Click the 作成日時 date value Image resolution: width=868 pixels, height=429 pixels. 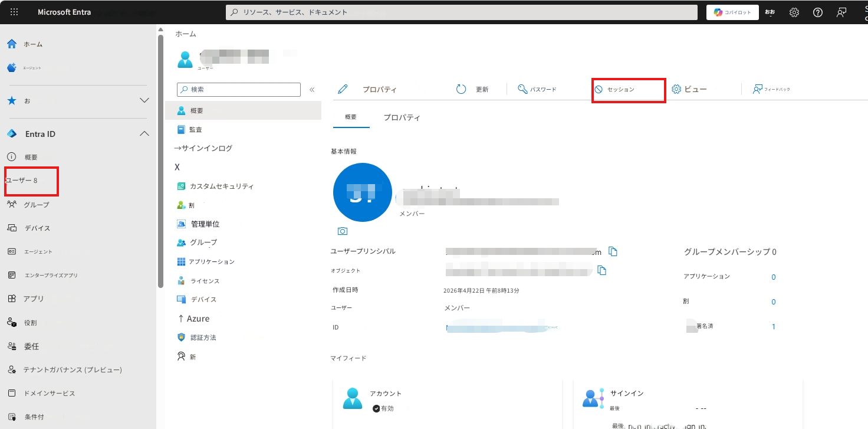pos(481,290)
